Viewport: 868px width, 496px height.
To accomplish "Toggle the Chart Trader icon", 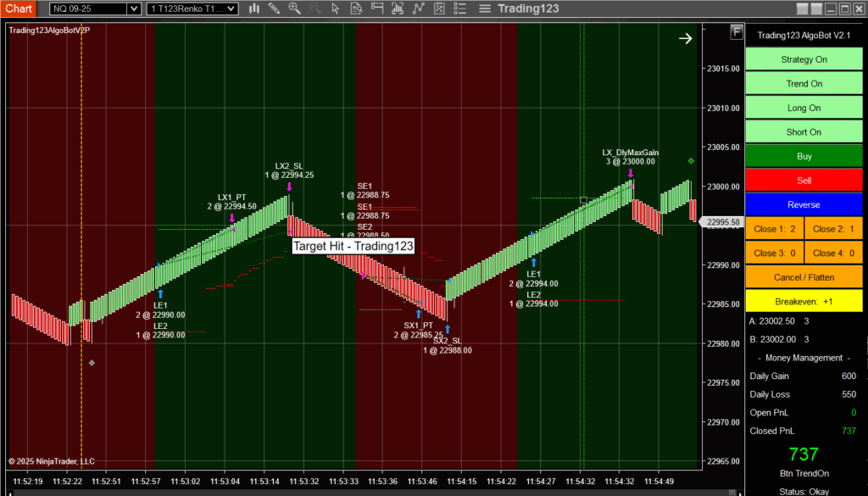I will coord(377,8).
